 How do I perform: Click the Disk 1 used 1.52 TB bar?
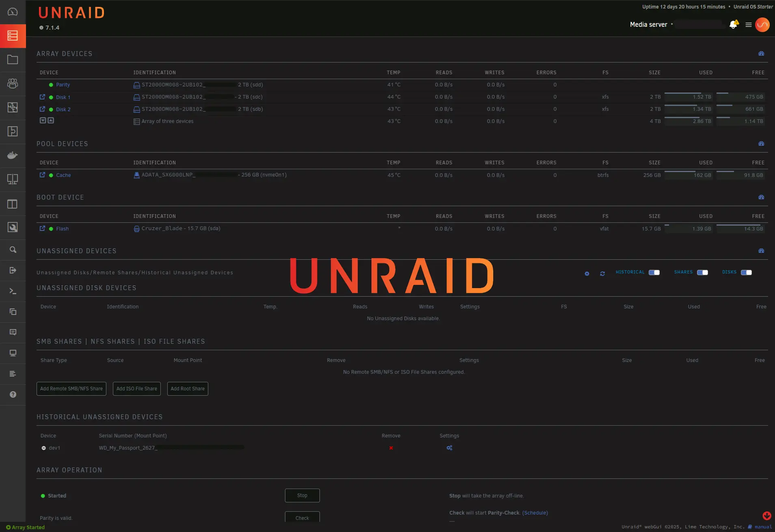tap(689, 97)
